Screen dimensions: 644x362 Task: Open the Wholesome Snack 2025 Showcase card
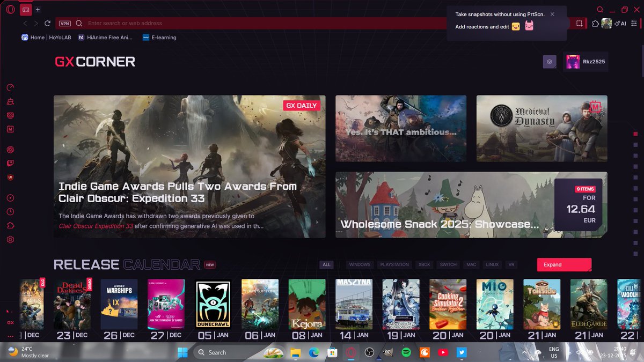pyautogui.click(x=471, y=205)
